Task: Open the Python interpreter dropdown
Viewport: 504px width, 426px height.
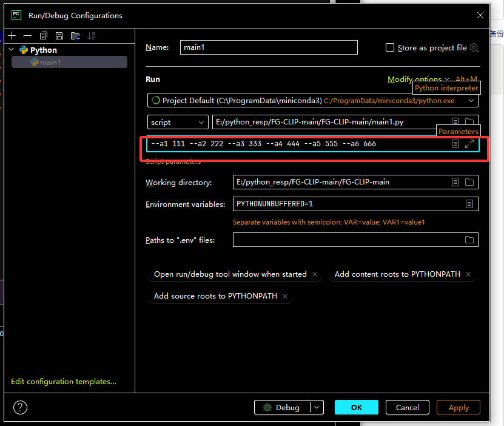Action: [313, 101]
